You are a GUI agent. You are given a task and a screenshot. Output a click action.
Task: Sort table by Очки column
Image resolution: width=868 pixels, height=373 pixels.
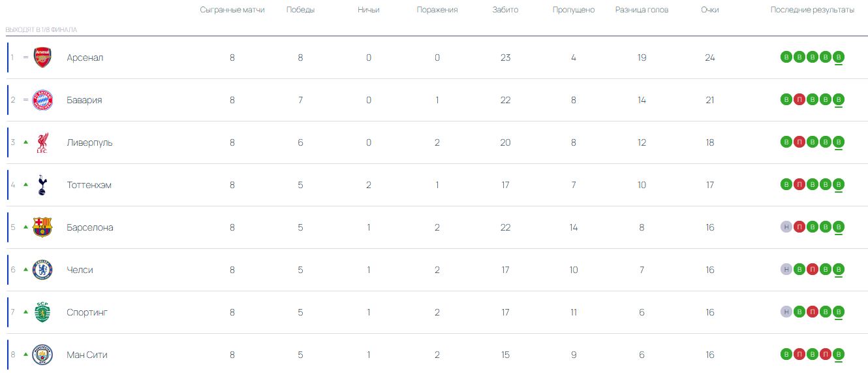710,10
